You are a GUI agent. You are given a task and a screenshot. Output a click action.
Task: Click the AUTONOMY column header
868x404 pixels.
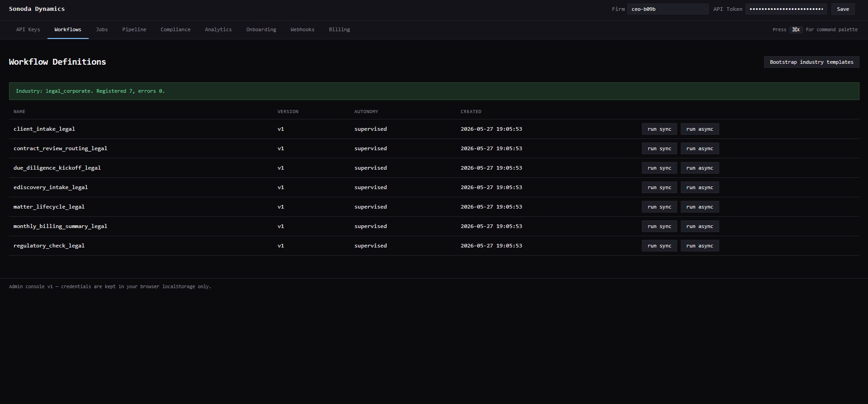tap(366, 111)
